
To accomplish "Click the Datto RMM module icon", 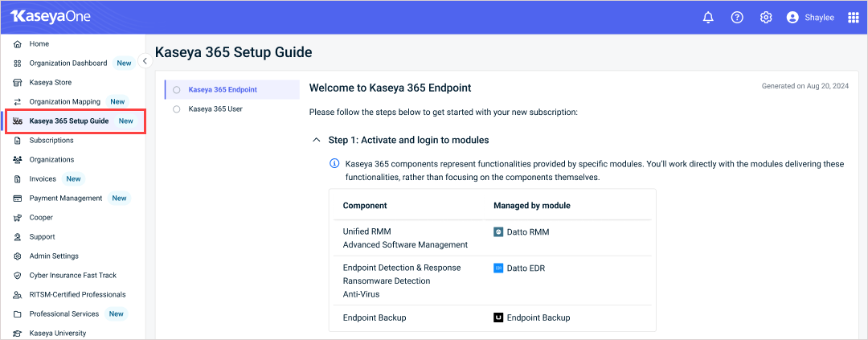I will click(498, 232).
